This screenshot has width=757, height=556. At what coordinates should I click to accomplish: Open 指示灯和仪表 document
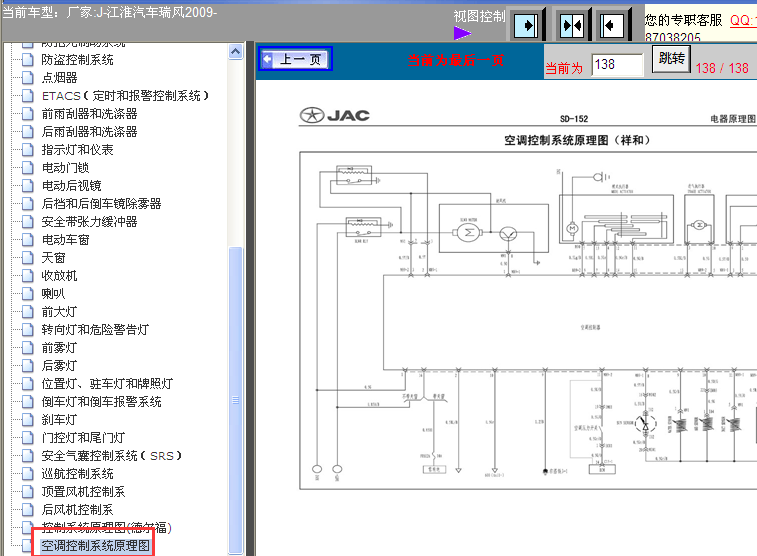tap(77, 150)
